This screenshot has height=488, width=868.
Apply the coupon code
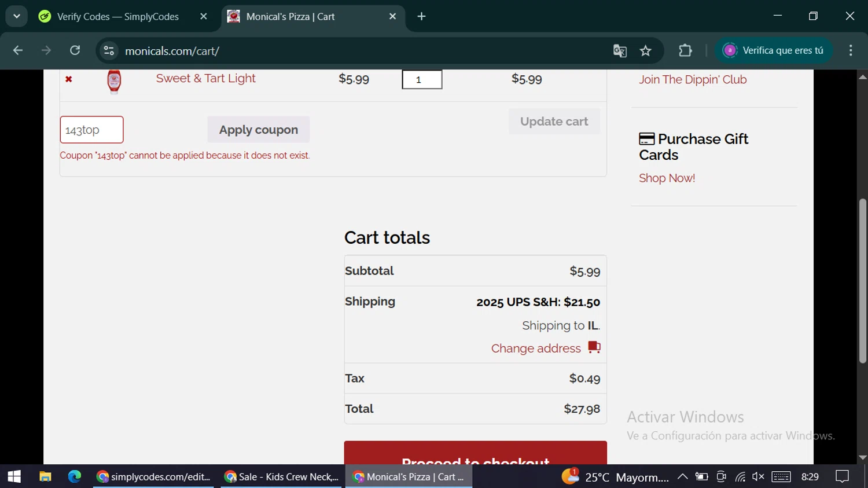point(258,130)
